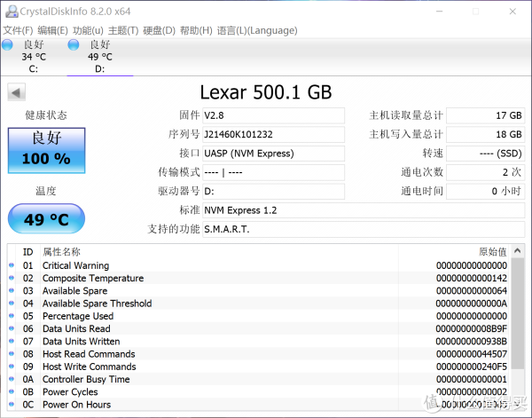
Task: Click the 49 °C temperature button
Action: [x=46, y=218]
